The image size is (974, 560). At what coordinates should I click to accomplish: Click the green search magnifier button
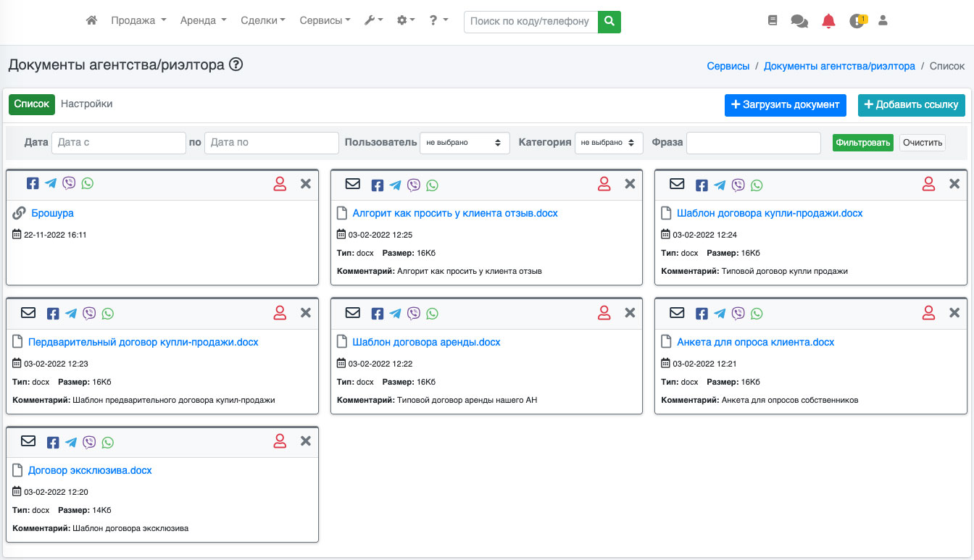[x=609, y=22]
